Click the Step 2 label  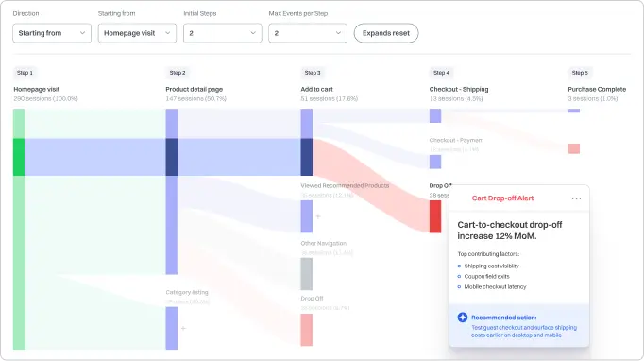(x=178, y=73)
